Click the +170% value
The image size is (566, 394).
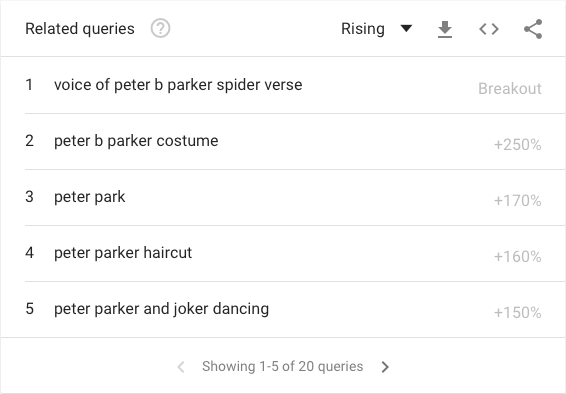coord(517,201)
